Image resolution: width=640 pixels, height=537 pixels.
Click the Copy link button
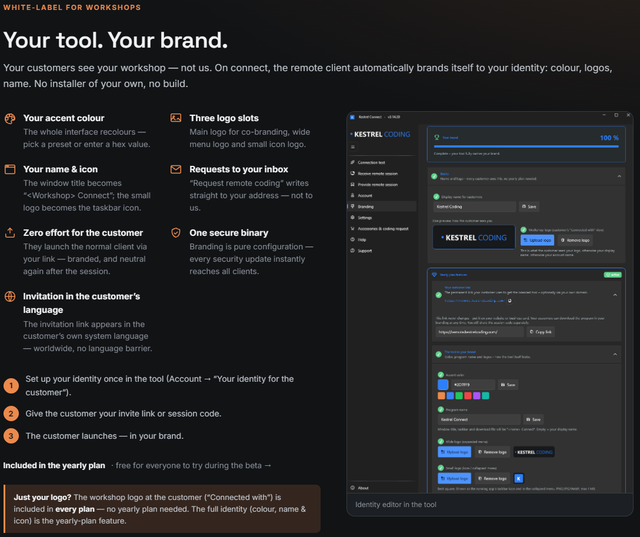(x=540, y=332)
